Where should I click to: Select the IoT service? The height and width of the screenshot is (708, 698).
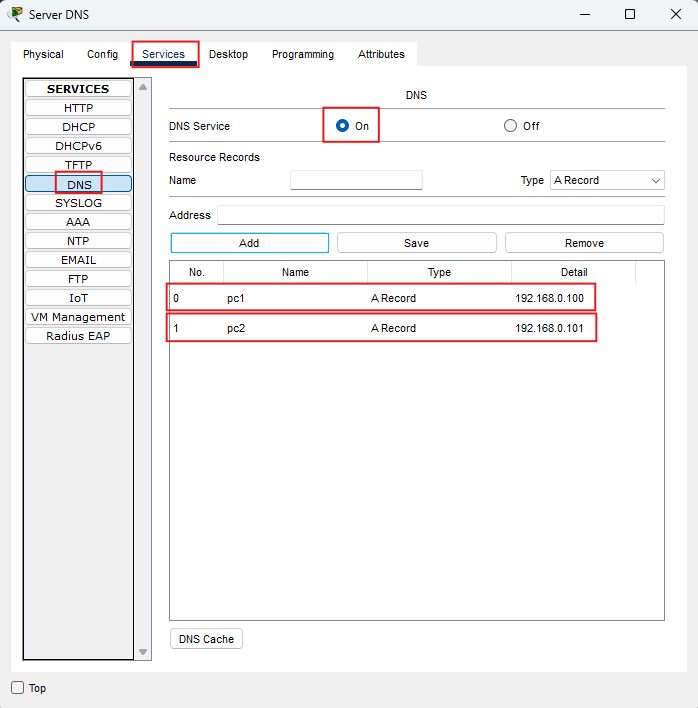pos(79,298)
